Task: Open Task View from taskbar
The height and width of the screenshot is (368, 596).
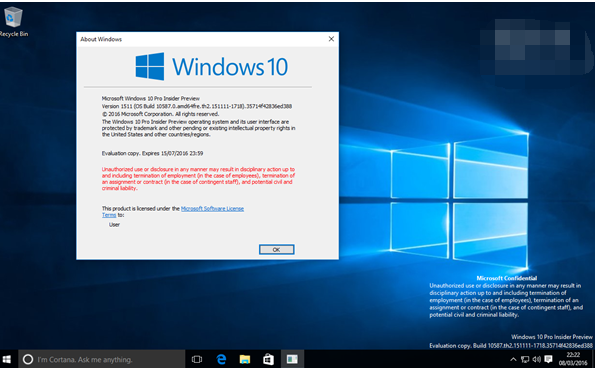Action: point(197,359)
